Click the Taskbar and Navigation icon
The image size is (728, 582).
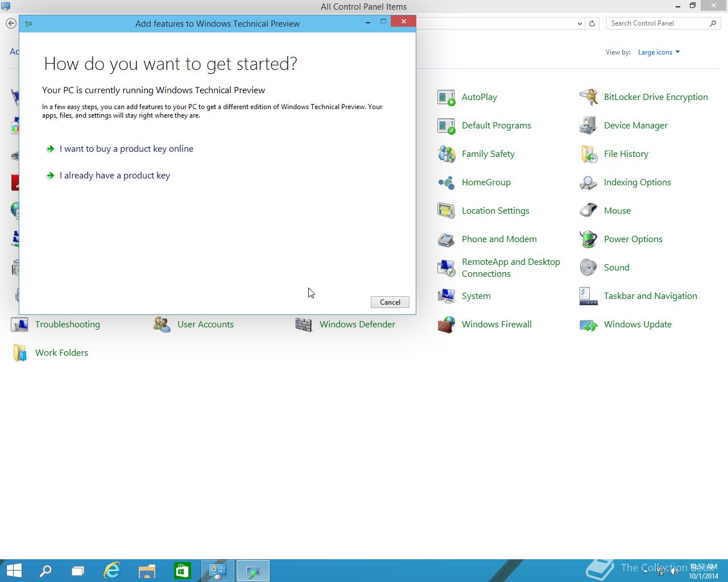point(589,296)
